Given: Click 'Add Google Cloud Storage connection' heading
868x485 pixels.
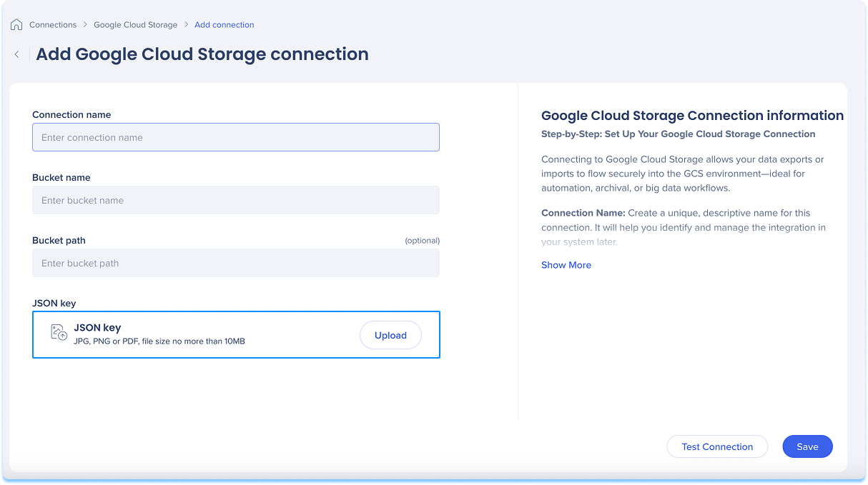Looking at the screenshot, I should tap(202, 54).
